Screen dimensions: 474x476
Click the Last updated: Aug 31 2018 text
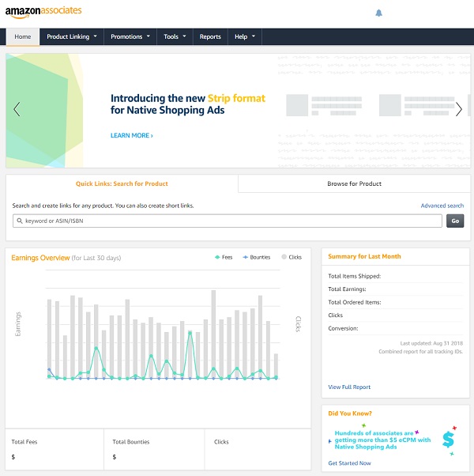(431, 343)
